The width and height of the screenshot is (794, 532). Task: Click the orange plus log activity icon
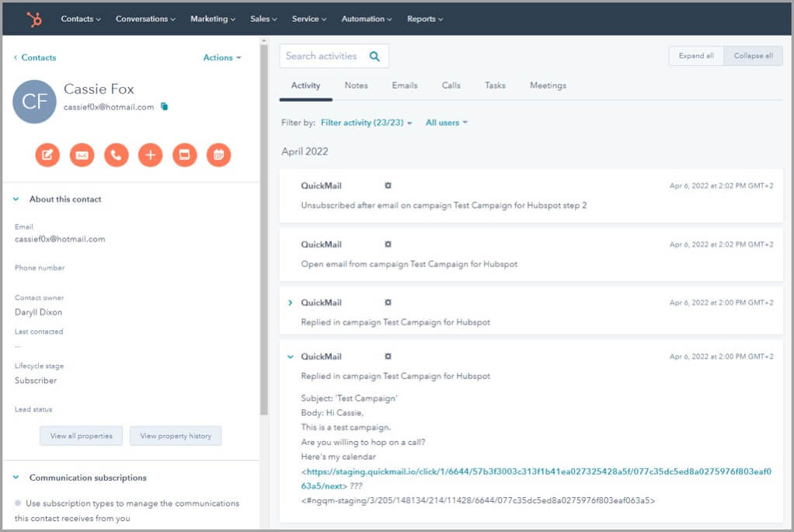click(150, 155)
